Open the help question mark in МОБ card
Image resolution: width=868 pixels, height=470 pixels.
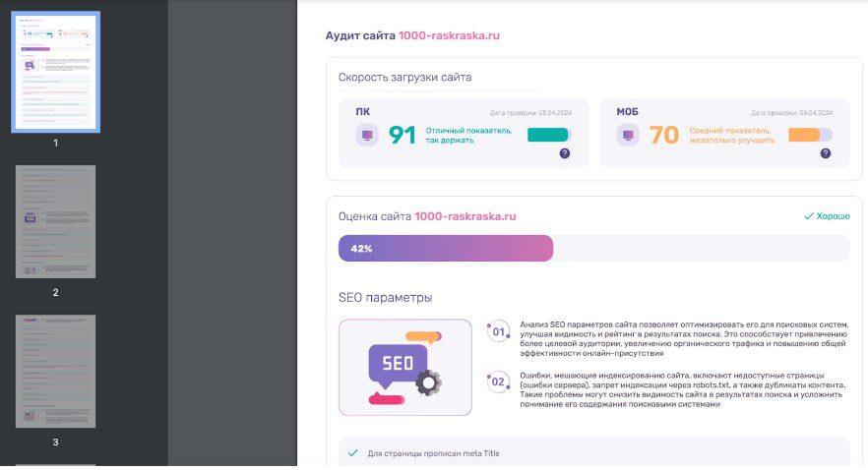tap(826, 153)
